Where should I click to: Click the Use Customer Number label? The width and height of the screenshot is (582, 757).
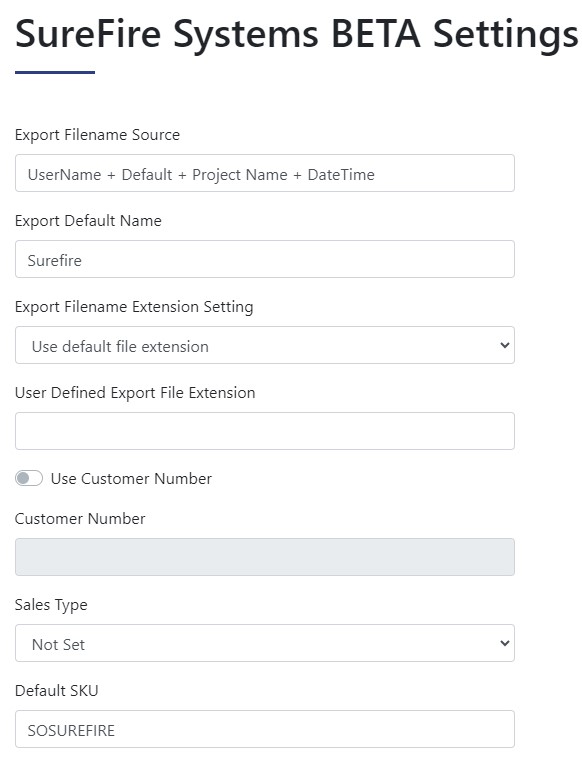(x=131, y=478)
